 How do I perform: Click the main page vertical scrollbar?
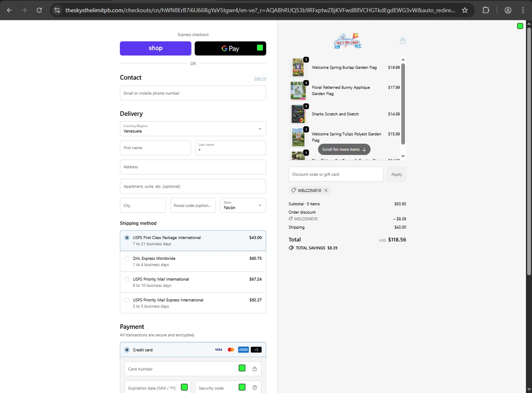[529, 151]
